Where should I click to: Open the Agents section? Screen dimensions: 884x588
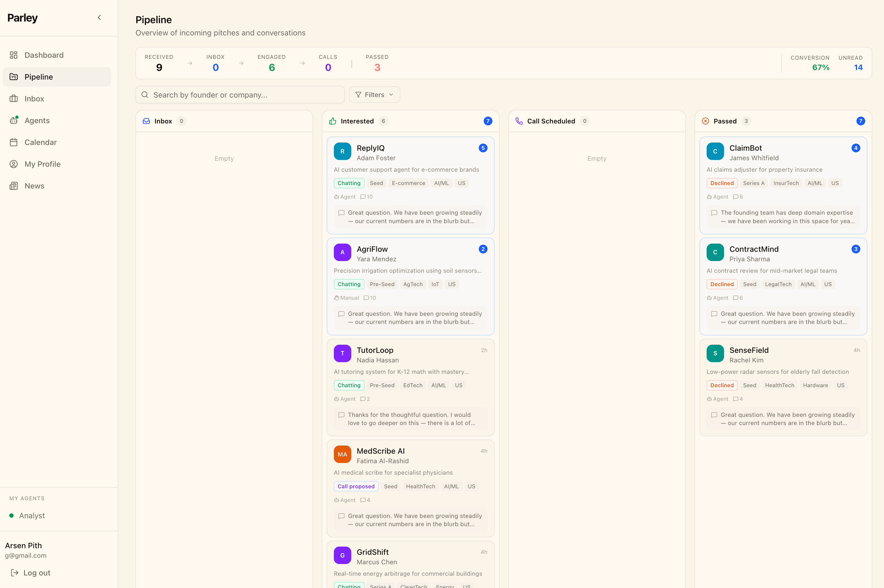37,120
